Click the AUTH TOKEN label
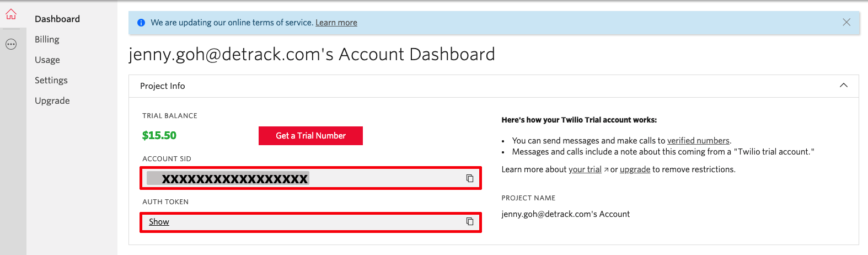 click(x=165, y=202)
